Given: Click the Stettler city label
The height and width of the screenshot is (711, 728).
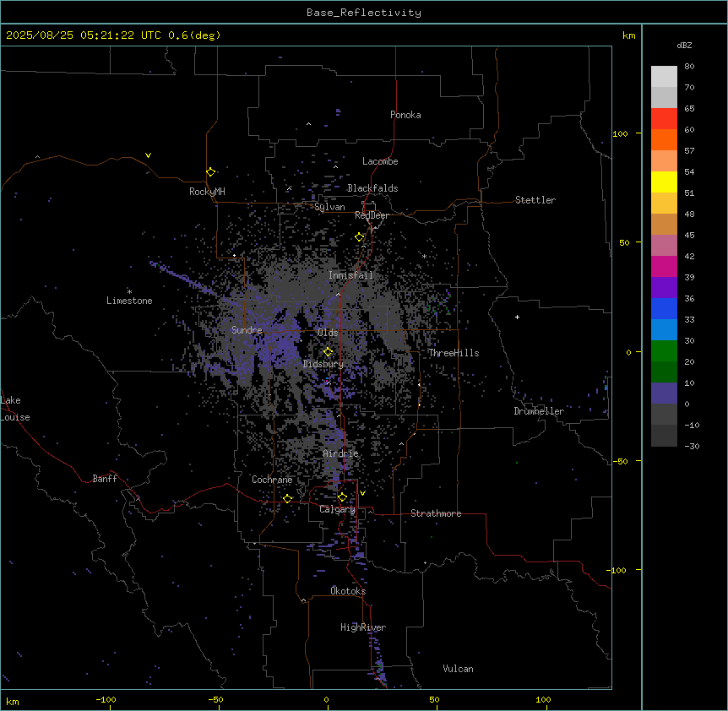Looking at the screenshot, I should [x=535, y=200].
